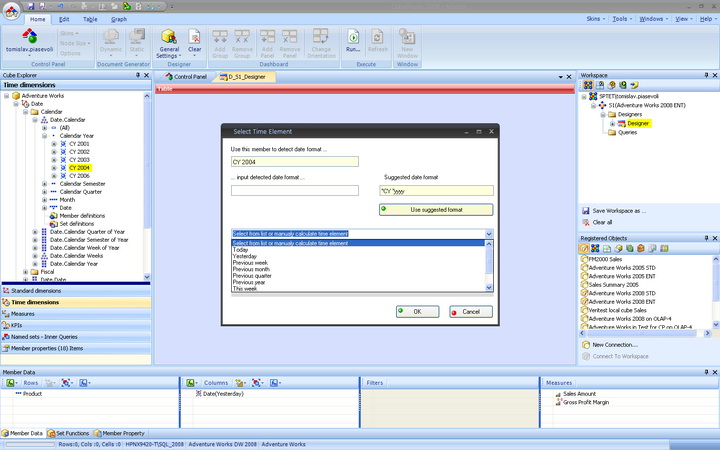Click the Save Workspace as disk icon
Screen dimensions: 720x450
(585, 211)
